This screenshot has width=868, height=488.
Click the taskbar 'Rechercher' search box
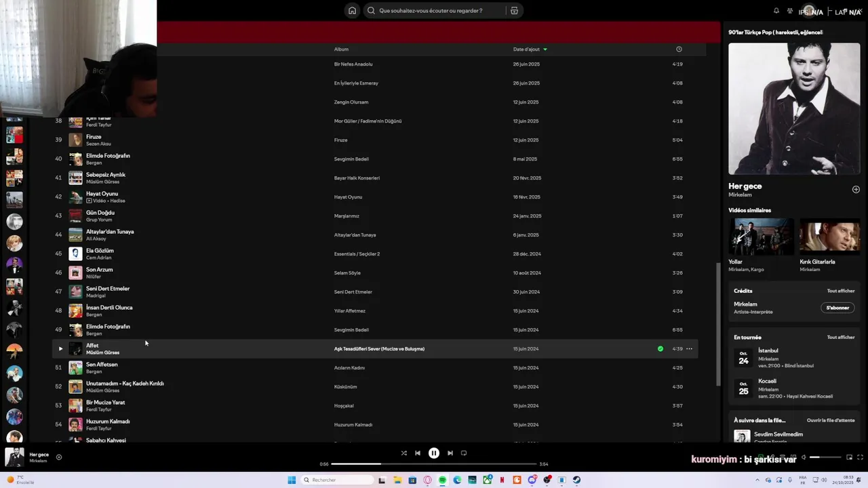pos(337,480)
